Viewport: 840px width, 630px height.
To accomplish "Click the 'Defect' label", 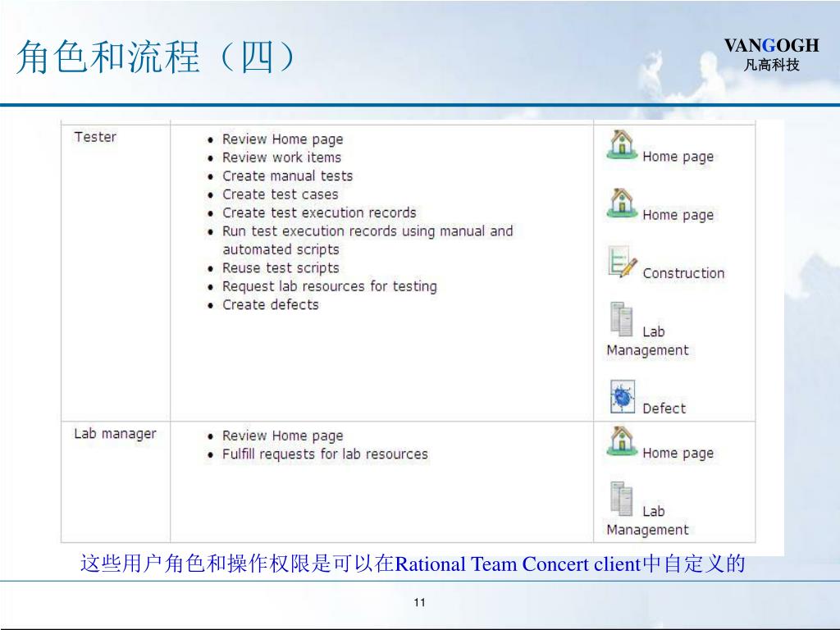I will click(x=664, y=409).
